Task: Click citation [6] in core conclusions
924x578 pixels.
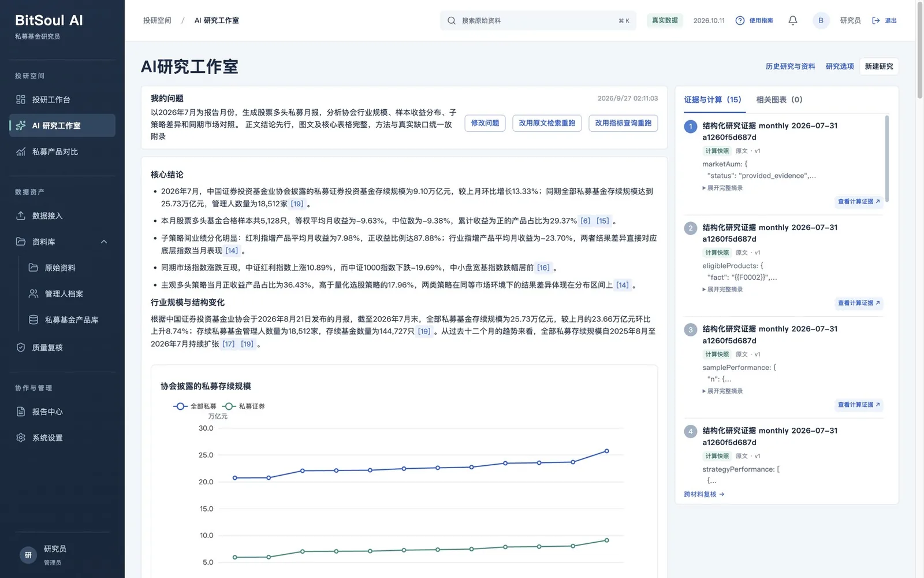Action: coord(585,221)
